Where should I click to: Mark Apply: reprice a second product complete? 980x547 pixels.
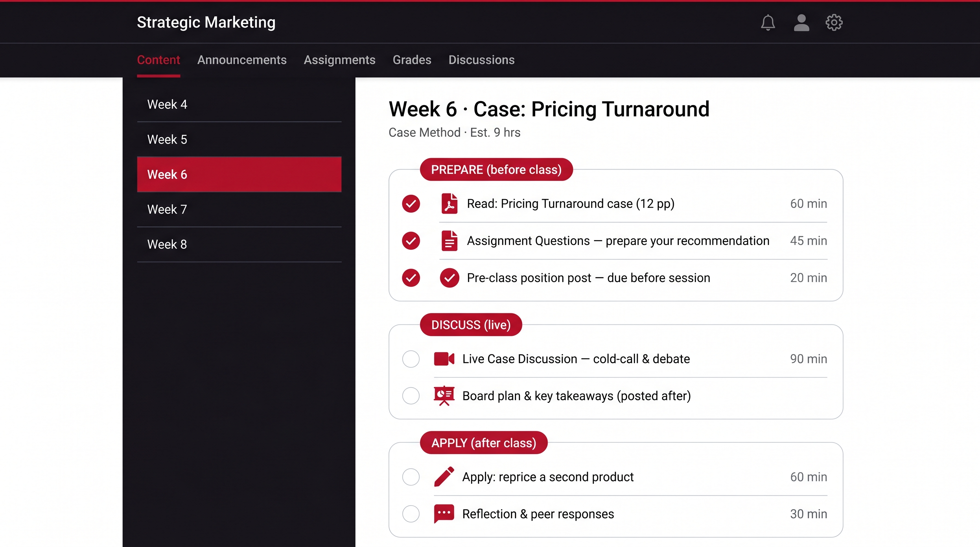411,476
